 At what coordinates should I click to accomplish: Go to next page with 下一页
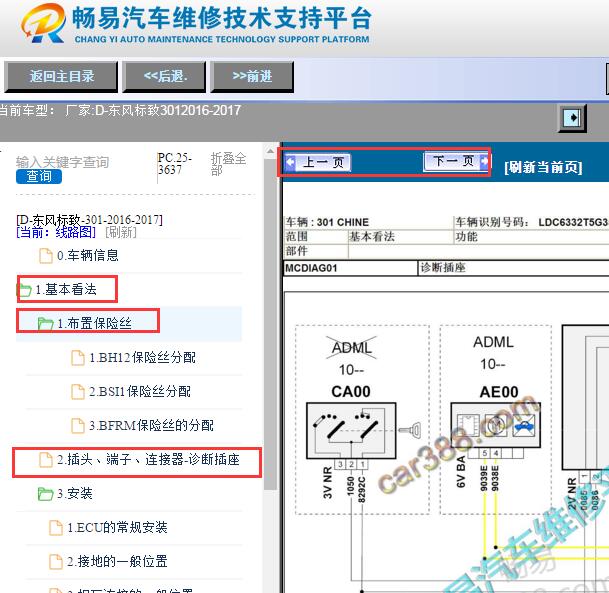click(457, 161)
